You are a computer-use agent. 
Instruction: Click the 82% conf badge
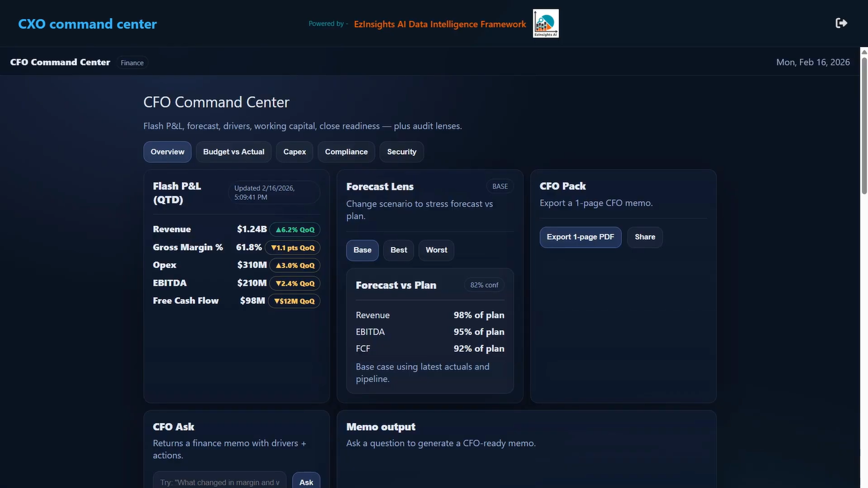pyautogui.click(x=485, y=285)
